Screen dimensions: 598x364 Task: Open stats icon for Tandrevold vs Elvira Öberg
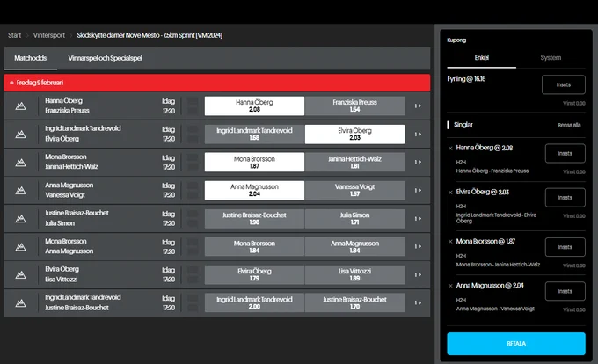point(193,135)
